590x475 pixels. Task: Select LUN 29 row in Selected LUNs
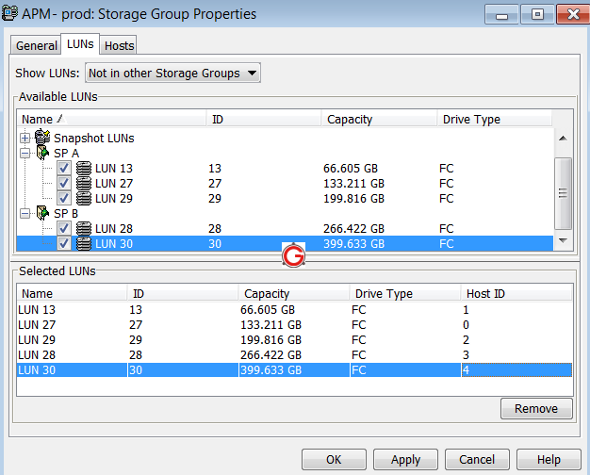click(x=294, y=340)
